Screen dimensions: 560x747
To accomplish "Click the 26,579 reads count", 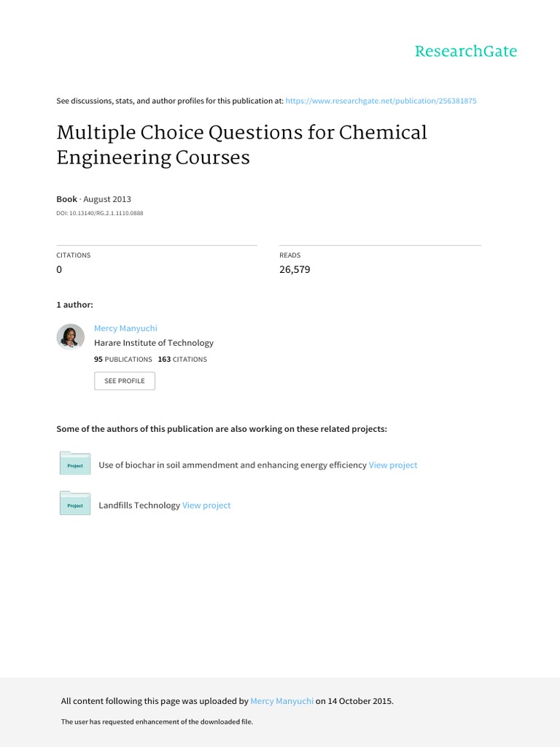I will [x=295, y=269].
